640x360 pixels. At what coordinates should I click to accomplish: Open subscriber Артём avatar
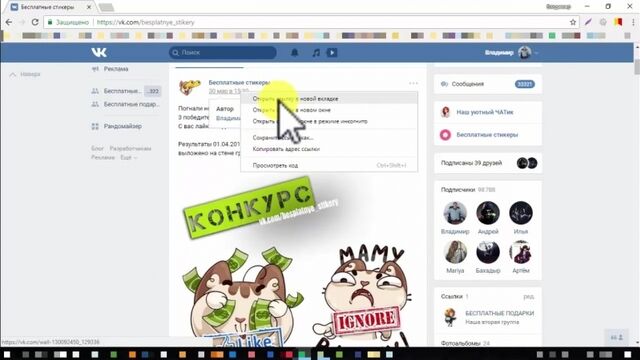[521, 252]
